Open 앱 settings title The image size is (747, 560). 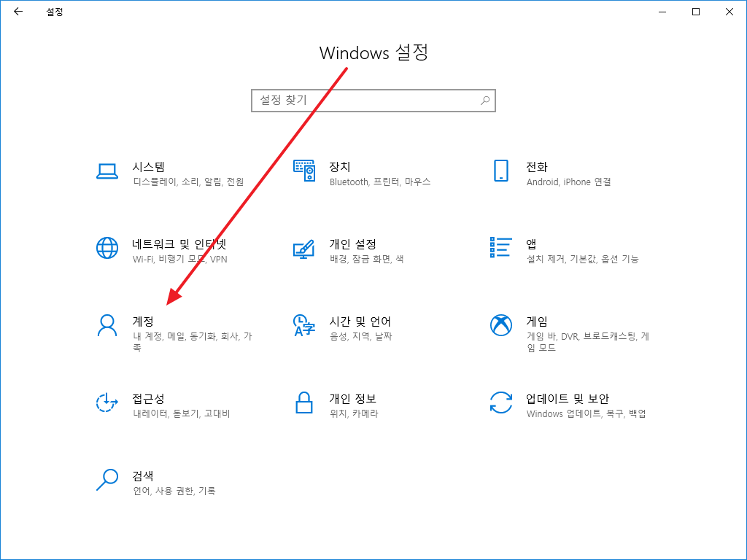(531, 244)
